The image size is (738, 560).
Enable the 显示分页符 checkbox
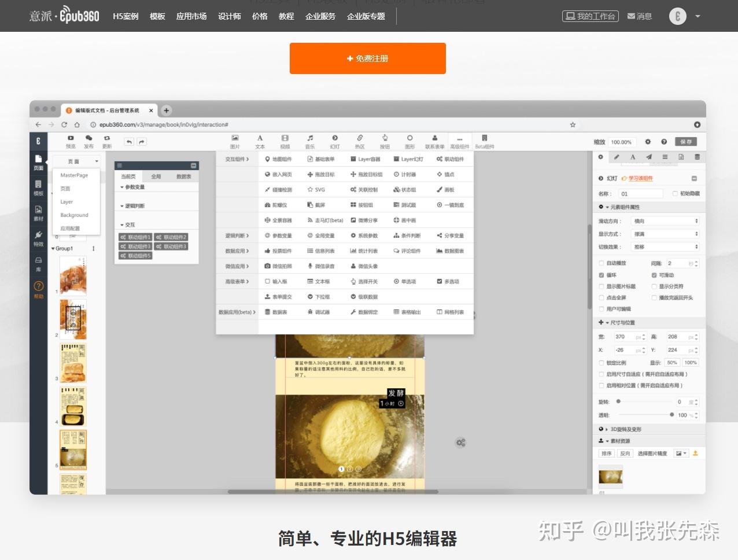pyautogui.click(x=654, y=286)
